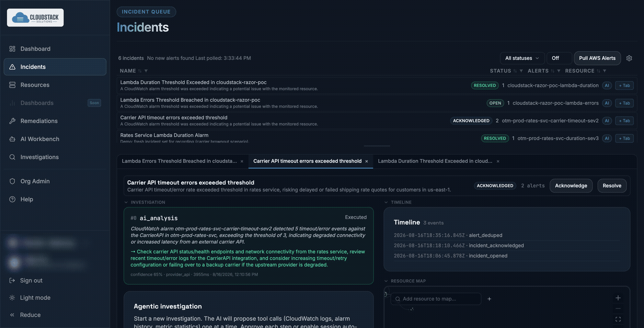This screenshot has height=328, width=644.
Task: Select Lambda Errors Threshold Breached incident row
Action: tap(377, 103)
